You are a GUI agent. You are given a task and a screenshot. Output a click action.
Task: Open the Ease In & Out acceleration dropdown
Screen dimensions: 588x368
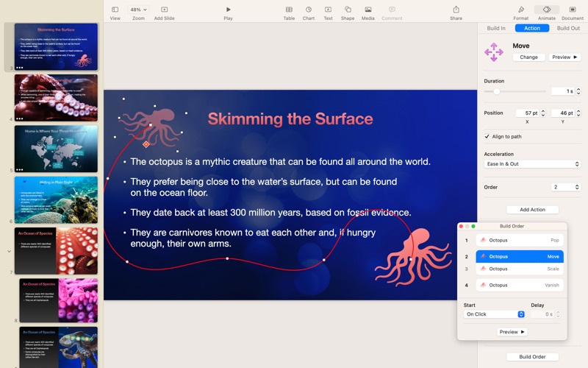point(532,164)
